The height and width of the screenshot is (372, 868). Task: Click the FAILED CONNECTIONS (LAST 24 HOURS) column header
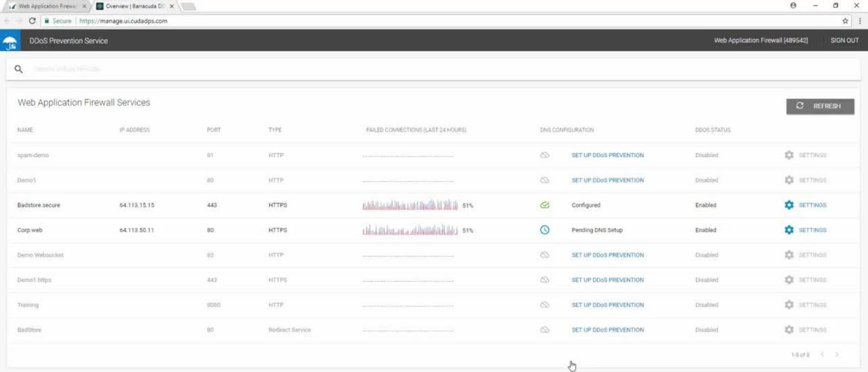click(x=416, y=130)
